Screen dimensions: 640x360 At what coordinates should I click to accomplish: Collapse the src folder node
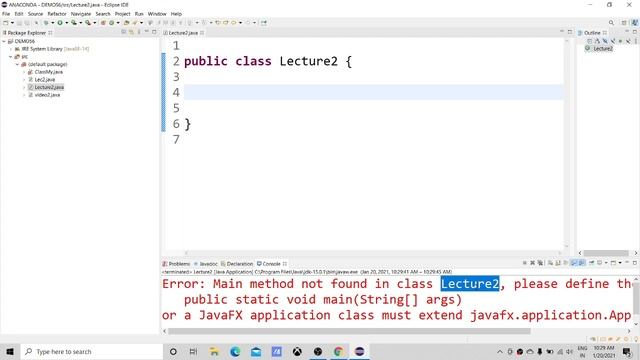[11, 57]
